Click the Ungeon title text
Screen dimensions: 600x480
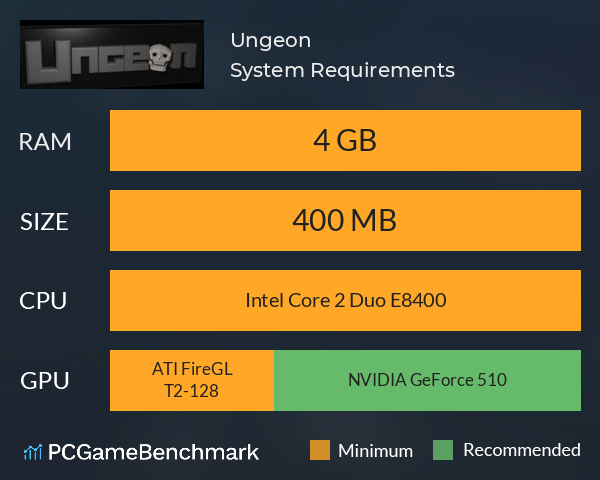point(271,41)
